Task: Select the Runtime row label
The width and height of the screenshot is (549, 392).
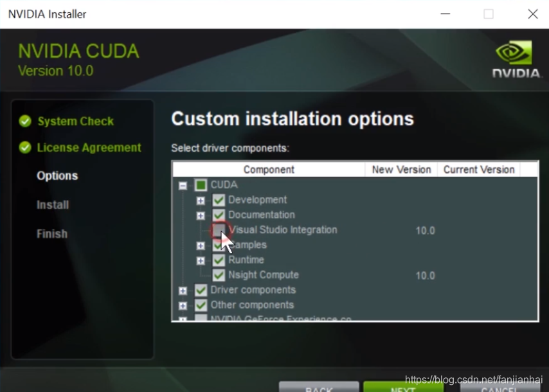Action: [246, 260]
